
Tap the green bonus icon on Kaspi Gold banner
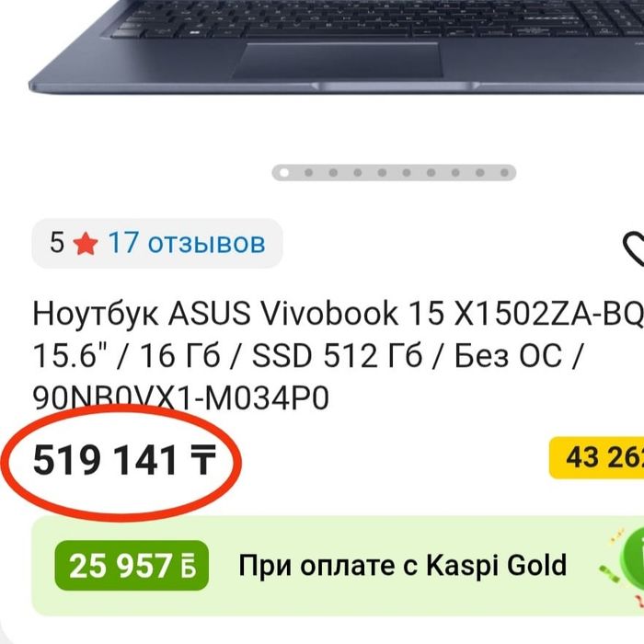(x=633, y=552)
